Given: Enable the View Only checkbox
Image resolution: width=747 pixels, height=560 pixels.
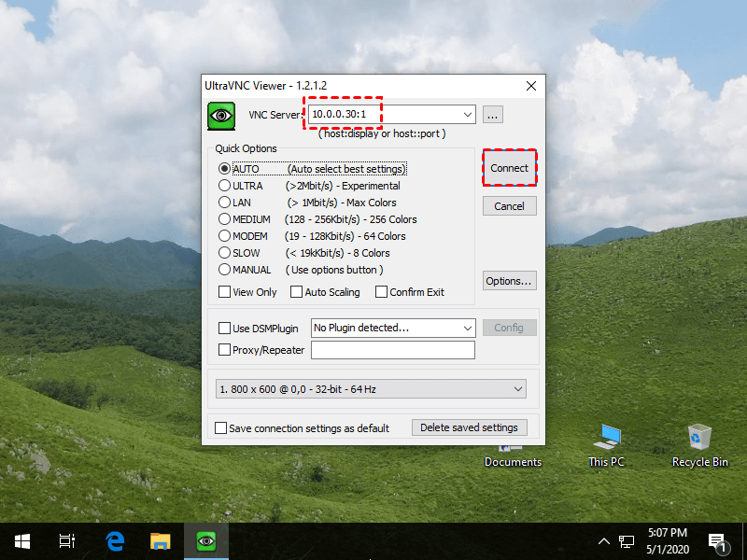Looking at the screenshot, I should (224, 292).
